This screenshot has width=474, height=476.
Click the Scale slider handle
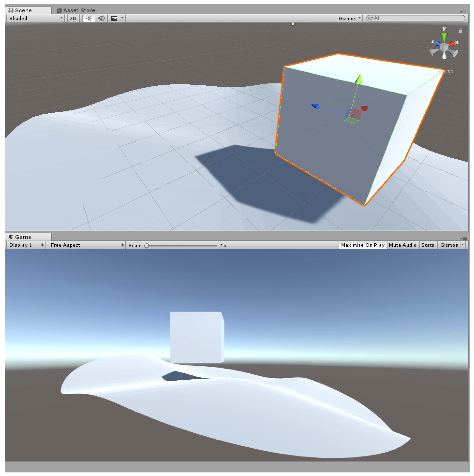coord(147,246)
